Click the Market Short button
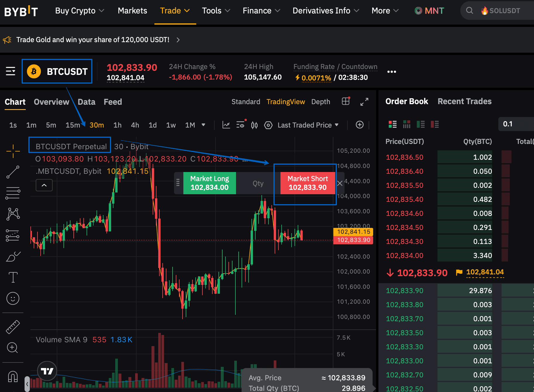This screenshot has width=534, height=392. point(308,183)
